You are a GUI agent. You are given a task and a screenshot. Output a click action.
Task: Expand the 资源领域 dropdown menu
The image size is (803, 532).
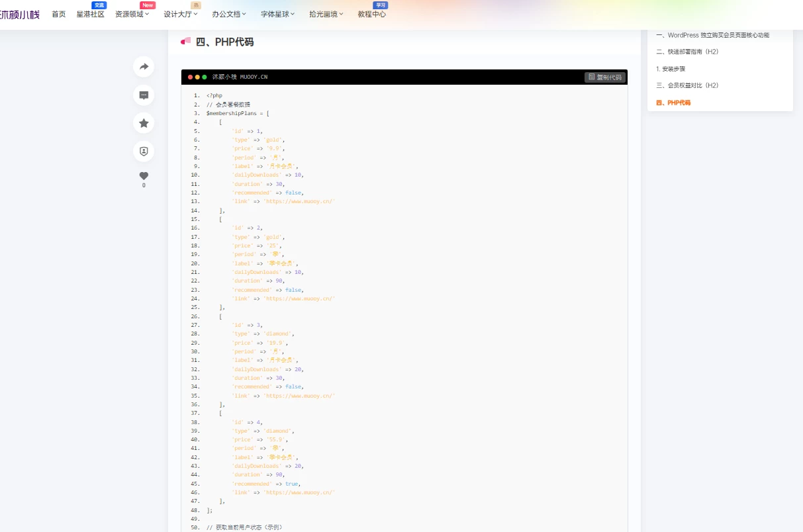click(131, 14)
